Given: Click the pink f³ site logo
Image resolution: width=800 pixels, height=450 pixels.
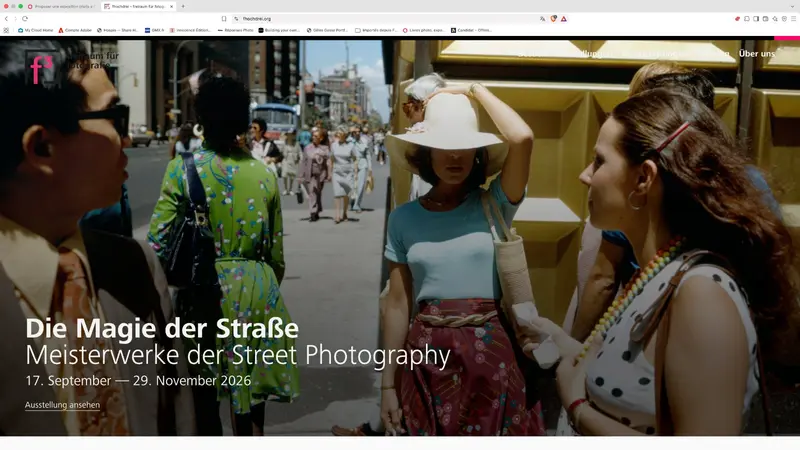Looking at the screenshot, I should click(42, 69).
